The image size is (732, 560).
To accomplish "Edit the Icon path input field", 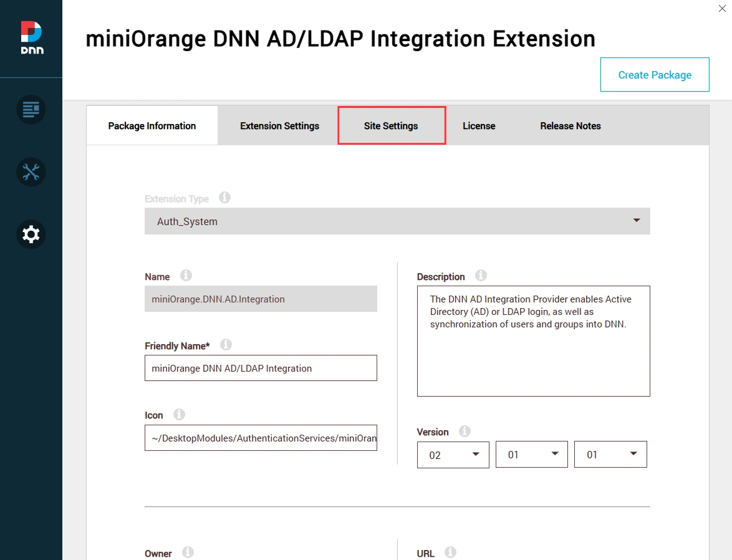I will pyautogui.click(x=261, y=438).
